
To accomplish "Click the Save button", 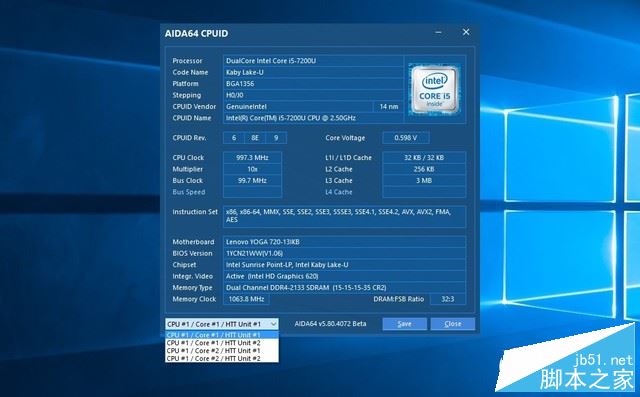I will tap(404, 324).
